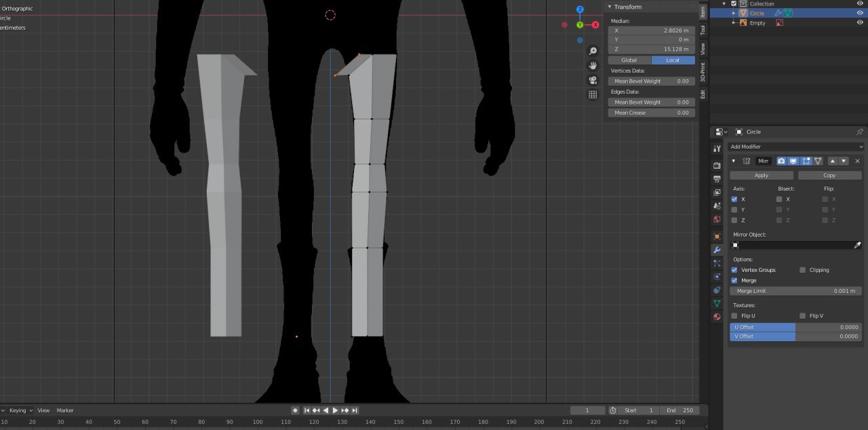
Task: Open the Modifiers wrench properties tab
Action: coord(717,250)
